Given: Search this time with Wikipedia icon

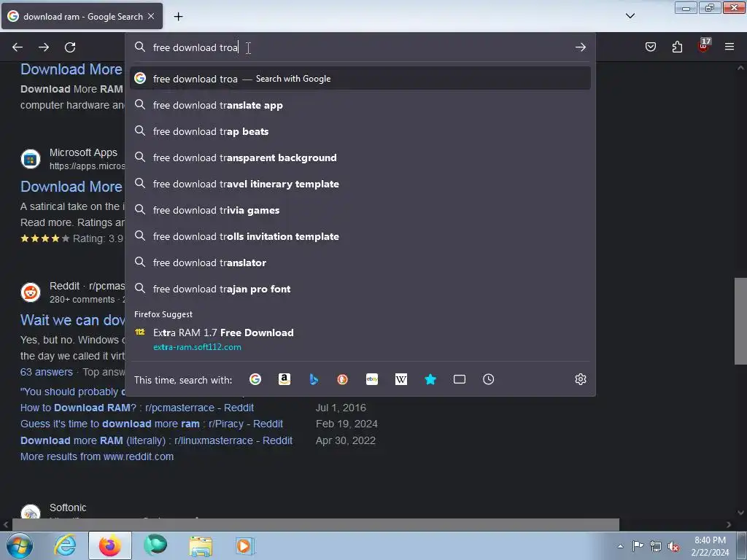Looking at the screenshot, I should pos(401,379).
